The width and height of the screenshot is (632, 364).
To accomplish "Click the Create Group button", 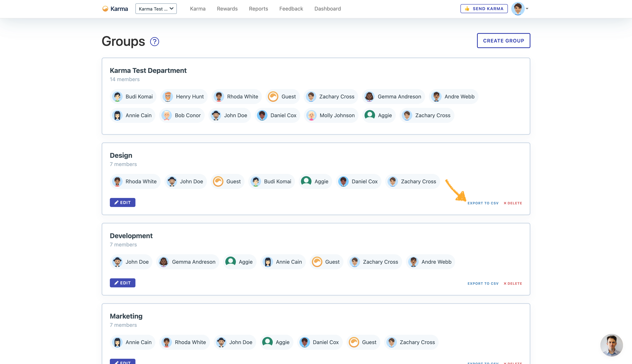I will point(503,41).
